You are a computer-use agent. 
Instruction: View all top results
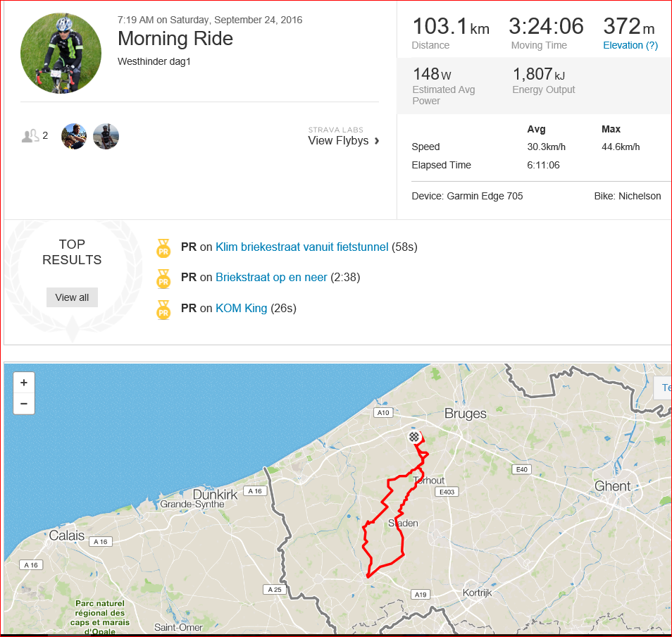point(72,297)
